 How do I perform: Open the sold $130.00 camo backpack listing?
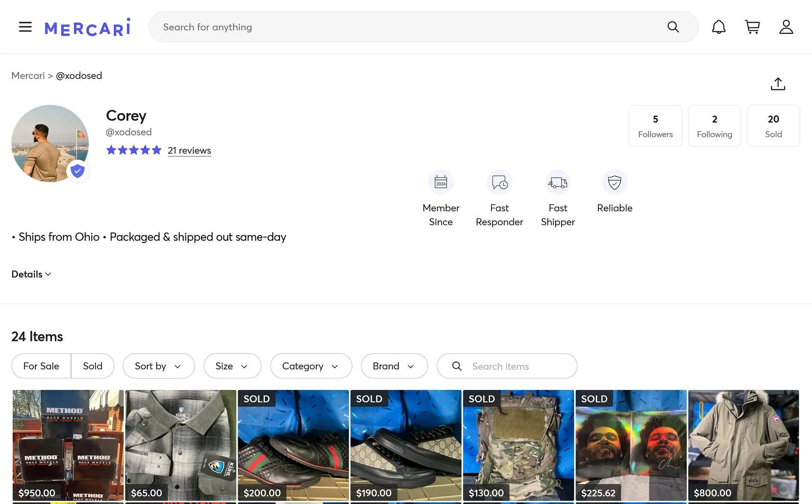[518, 445]
